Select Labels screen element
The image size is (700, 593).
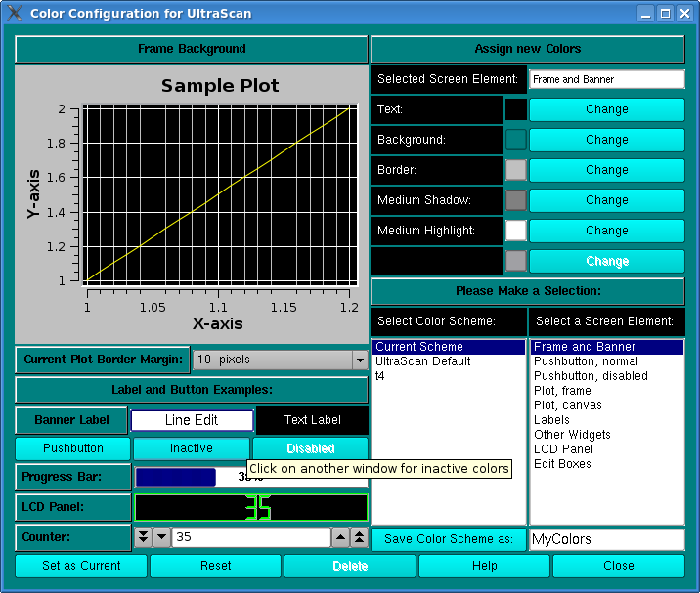(607, 420)
